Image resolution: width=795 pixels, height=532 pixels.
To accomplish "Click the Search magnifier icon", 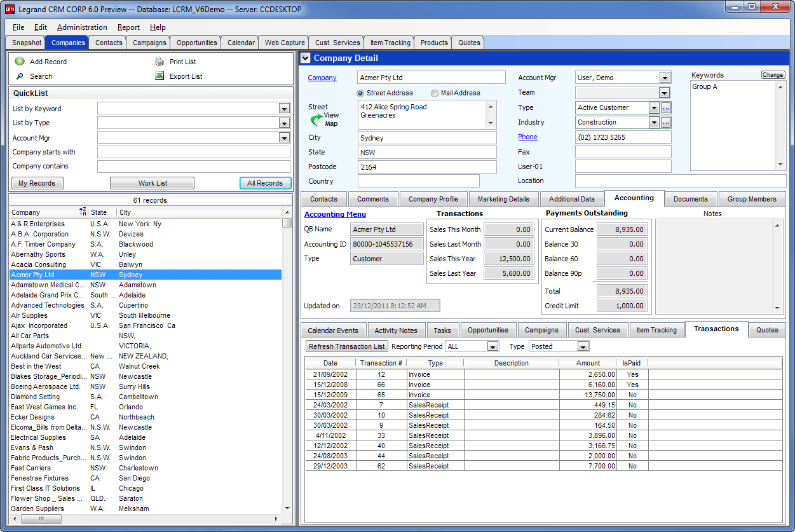I will coord(20,76).
